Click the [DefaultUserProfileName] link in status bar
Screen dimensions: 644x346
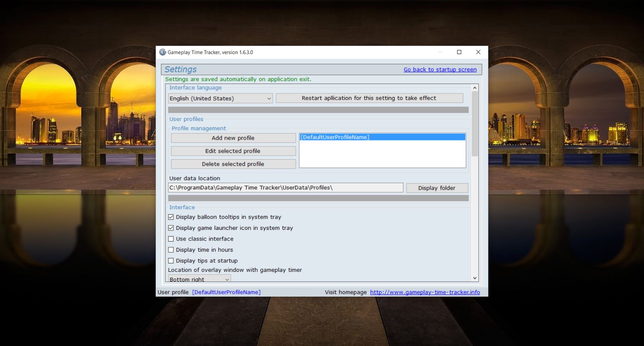pos(227,292)
